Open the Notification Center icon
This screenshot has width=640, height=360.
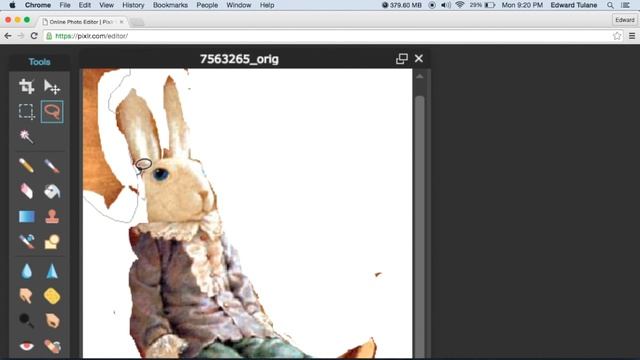click(x=626, y=5)
